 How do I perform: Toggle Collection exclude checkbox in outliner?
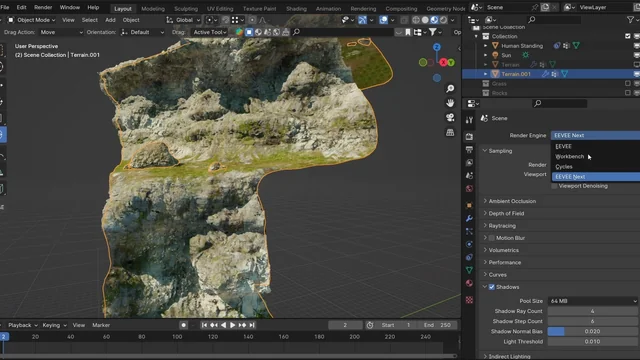(628, 36)
